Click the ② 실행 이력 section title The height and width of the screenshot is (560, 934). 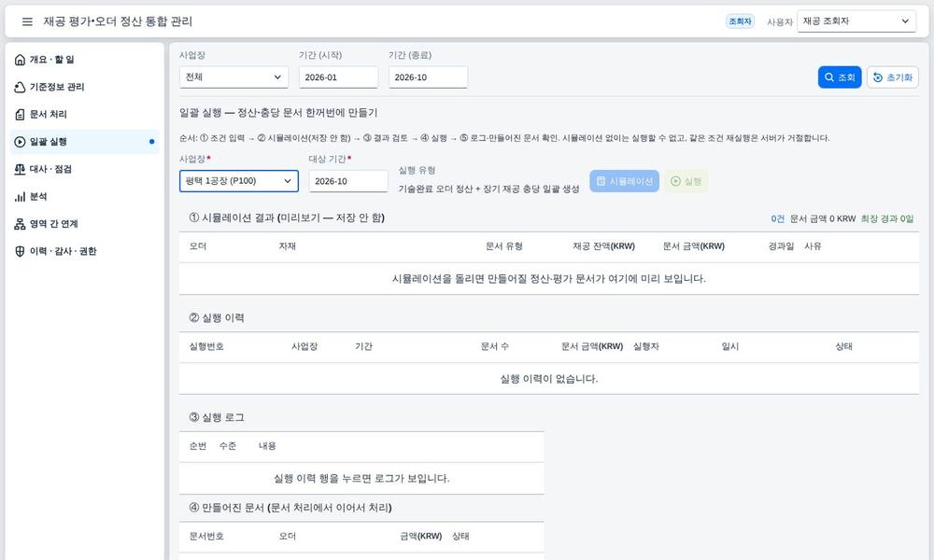click(217, 317)
